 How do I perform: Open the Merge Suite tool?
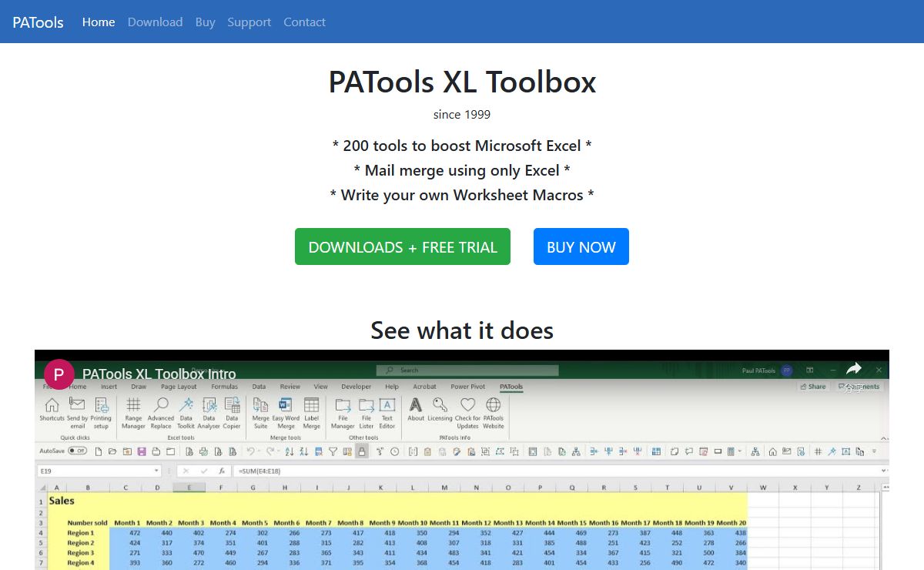[261, 413]
